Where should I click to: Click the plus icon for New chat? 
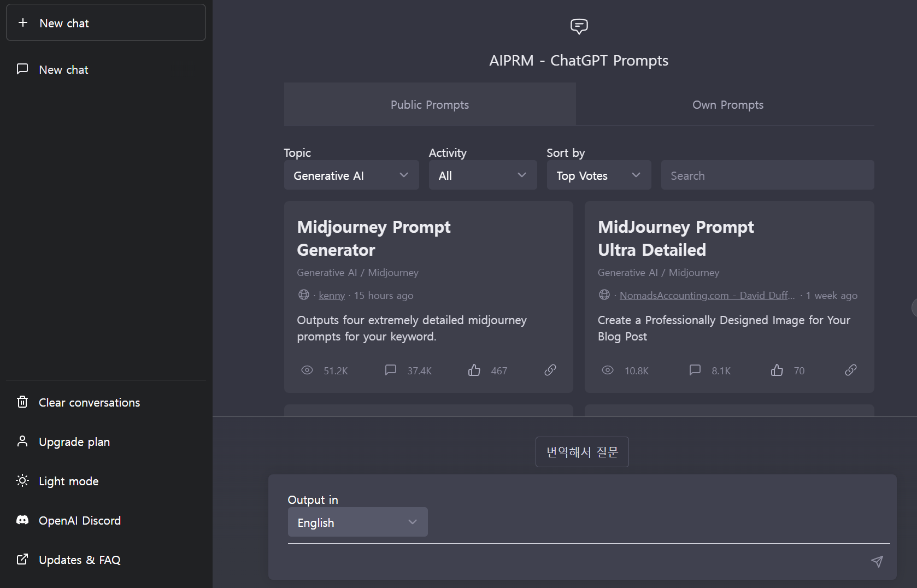[x=23, y=22]
